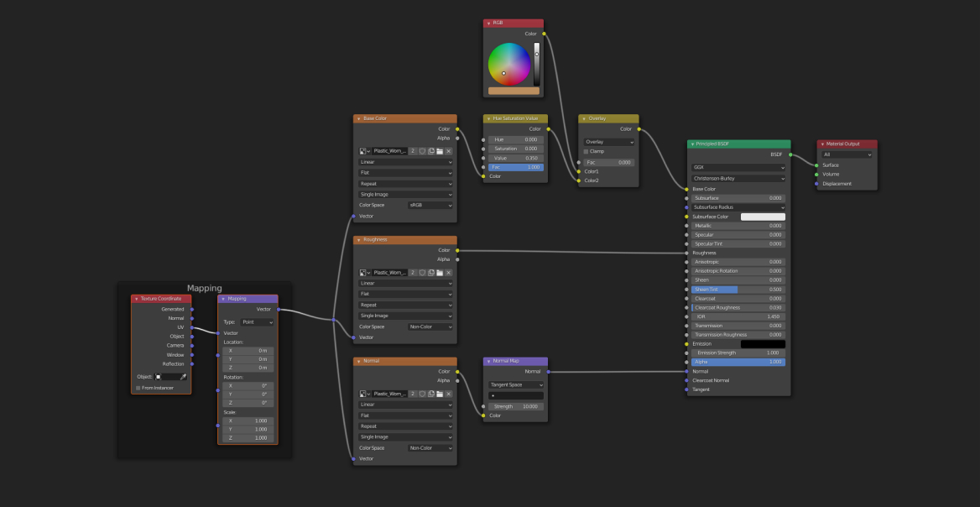Open Mapping Type Point dropdown
The image size is (980, 507).
click(258, 322)
